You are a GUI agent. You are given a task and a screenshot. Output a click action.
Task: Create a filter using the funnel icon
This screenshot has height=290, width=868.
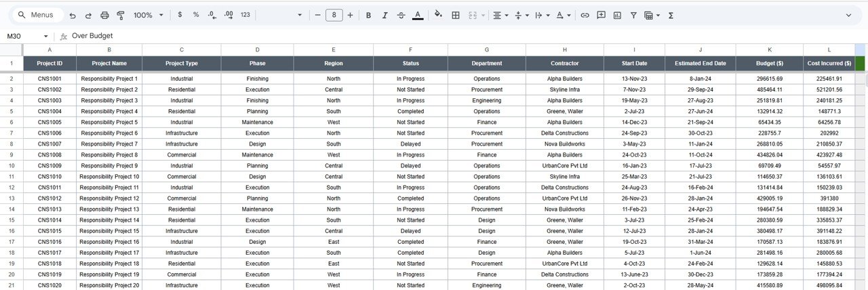click(x=633, y=15)
